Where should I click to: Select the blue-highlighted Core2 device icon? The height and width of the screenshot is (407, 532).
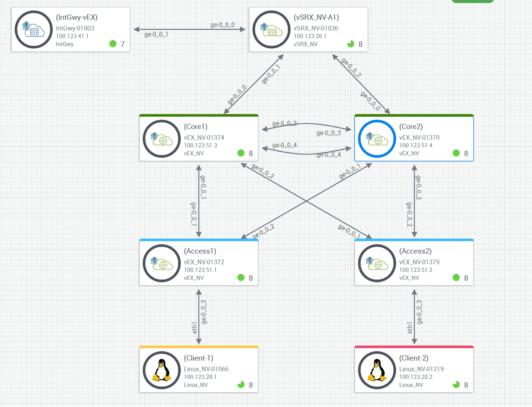click(377, 139)
